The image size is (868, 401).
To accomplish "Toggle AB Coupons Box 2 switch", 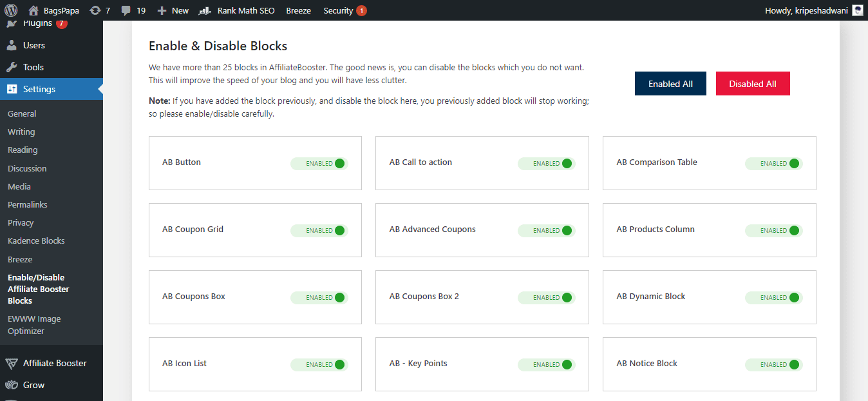I will 546,297.
